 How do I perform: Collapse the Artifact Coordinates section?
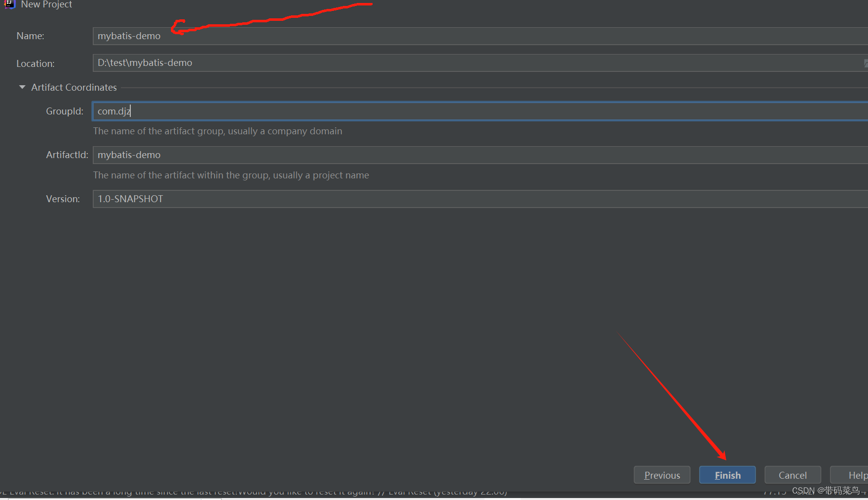[x=22, y=87]
